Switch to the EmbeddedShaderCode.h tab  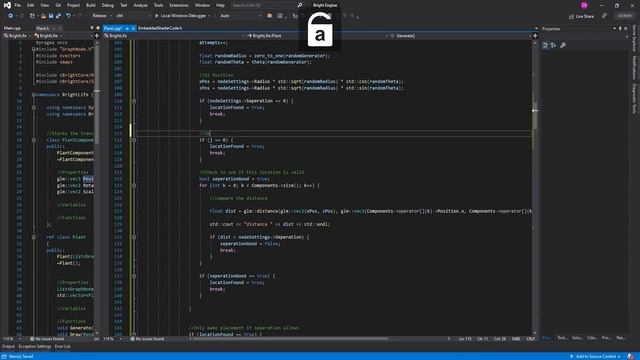point(160,28)
